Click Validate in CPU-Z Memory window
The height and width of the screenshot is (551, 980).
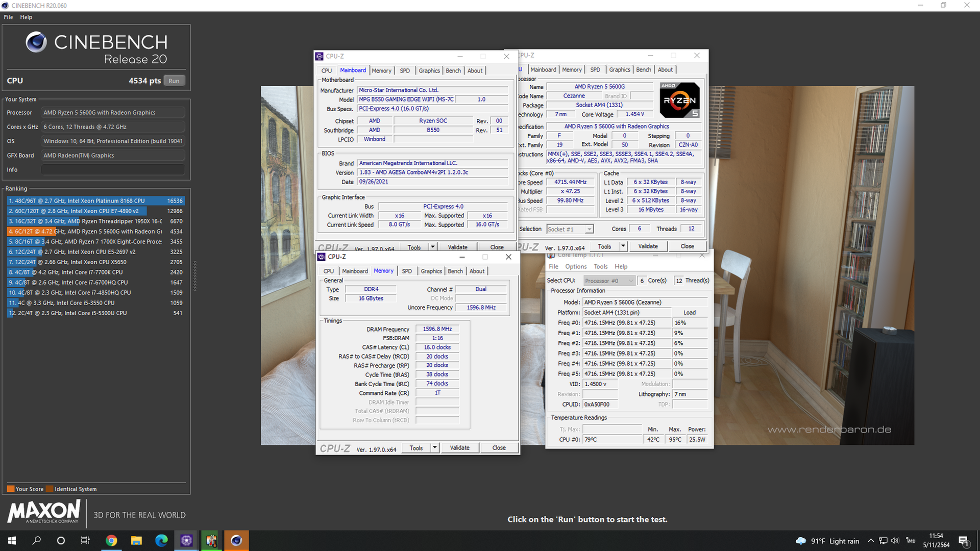459,447
